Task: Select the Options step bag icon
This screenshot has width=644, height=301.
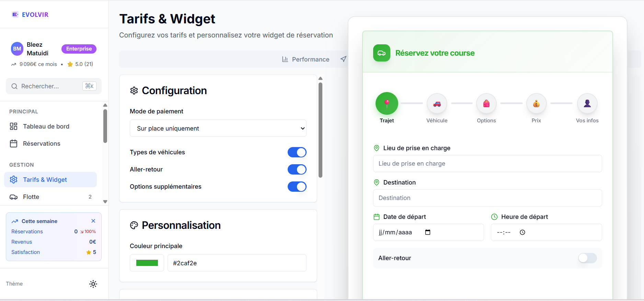Action: [x=486, y=104]
